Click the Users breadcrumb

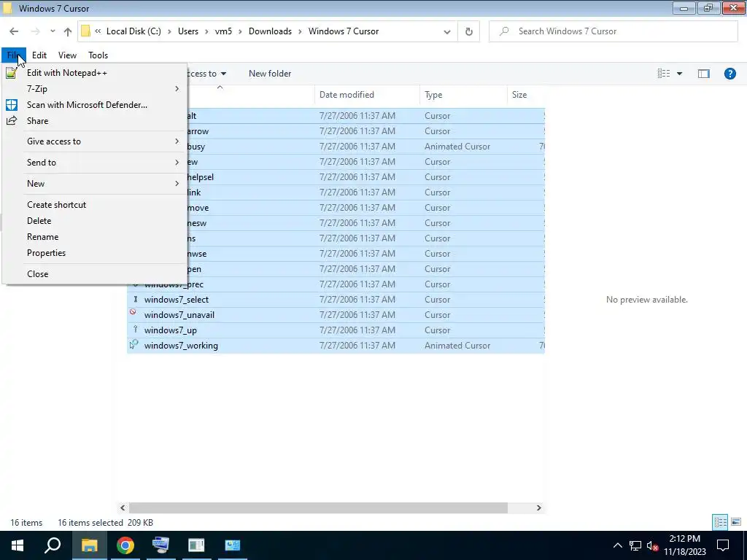[188, 31]
